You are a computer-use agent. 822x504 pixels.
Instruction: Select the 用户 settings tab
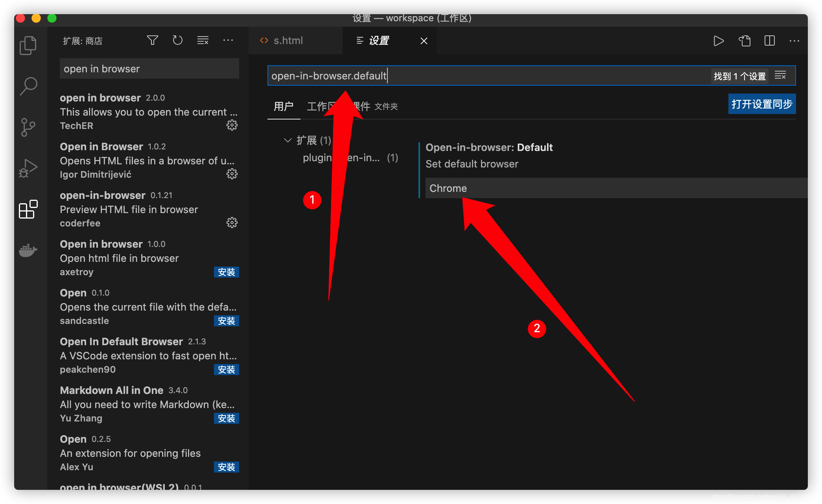tap(283, 106)
